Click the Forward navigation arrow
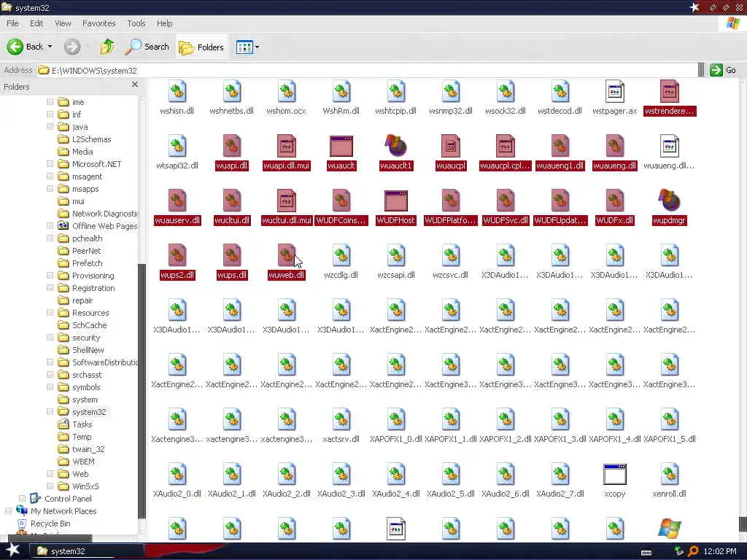Image resolution: width=747 pixels, height=560 pixels. (x=72, y=47)
